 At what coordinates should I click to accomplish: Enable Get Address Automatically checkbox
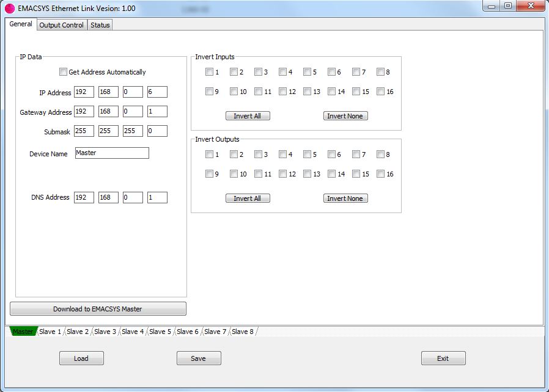click(63, 72)
